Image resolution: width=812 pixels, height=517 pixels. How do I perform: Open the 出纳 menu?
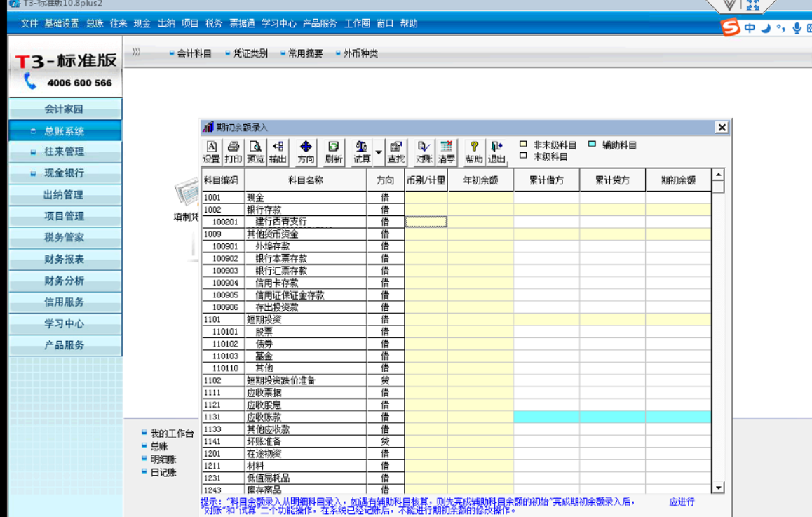(x=166, y=23)
